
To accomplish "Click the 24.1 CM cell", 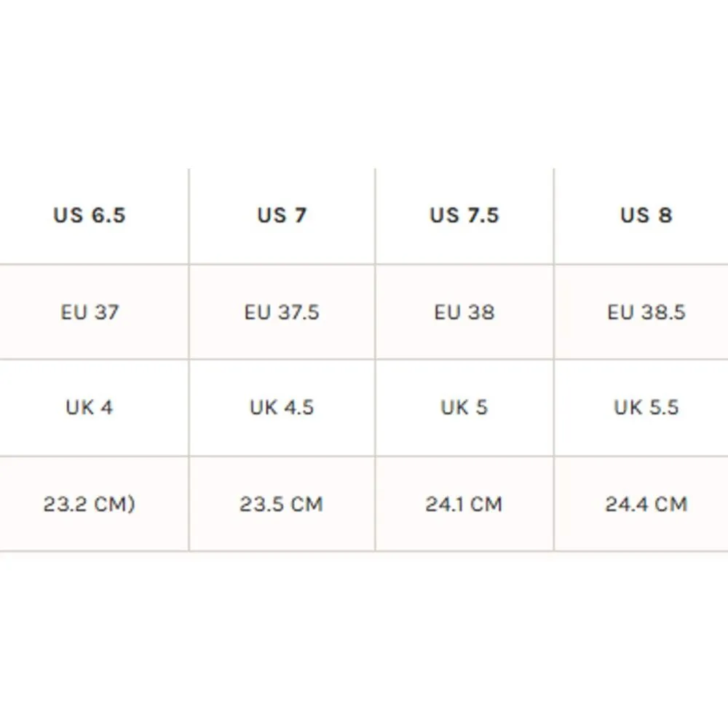I will coord(464,504).
